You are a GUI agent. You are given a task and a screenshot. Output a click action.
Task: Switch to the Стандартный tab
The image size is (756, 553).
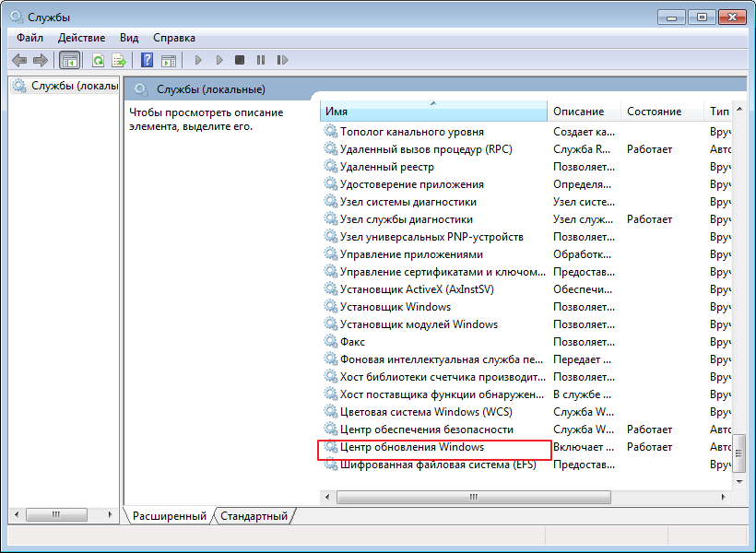pyautogui.click(x=254, y=516)
